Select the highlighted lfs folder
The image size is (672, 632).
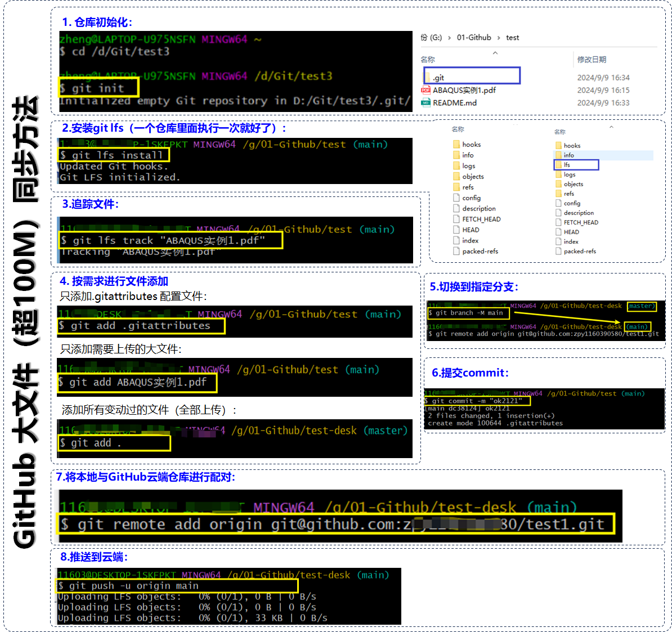576,164
